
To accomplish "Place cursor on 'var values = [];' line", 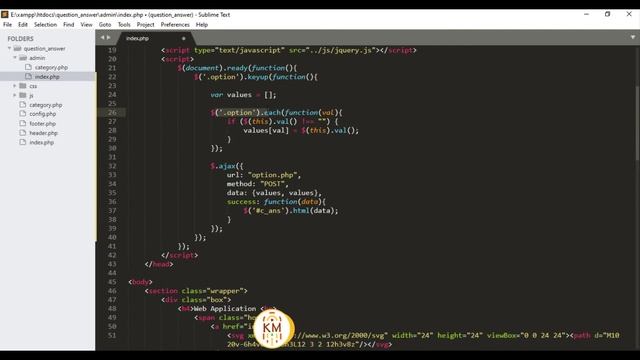I will pyautogui.click(x=243, y=95).
